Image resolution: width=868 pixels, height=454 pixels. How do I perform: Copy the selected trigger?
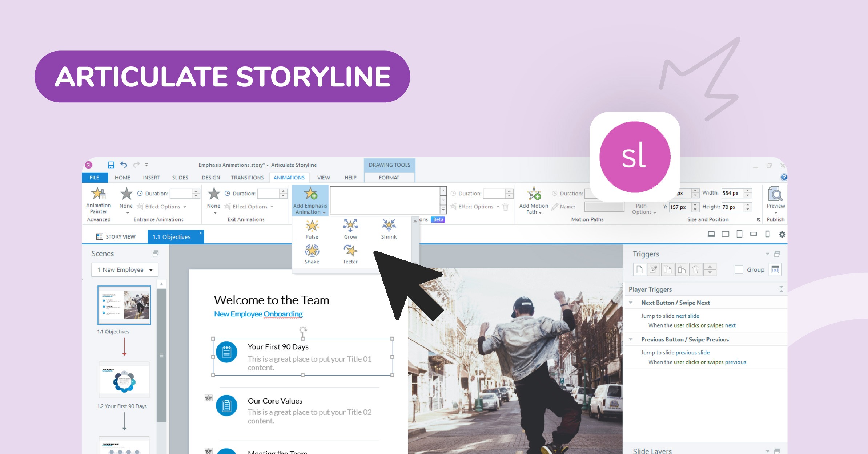click(x=668, y=269)
